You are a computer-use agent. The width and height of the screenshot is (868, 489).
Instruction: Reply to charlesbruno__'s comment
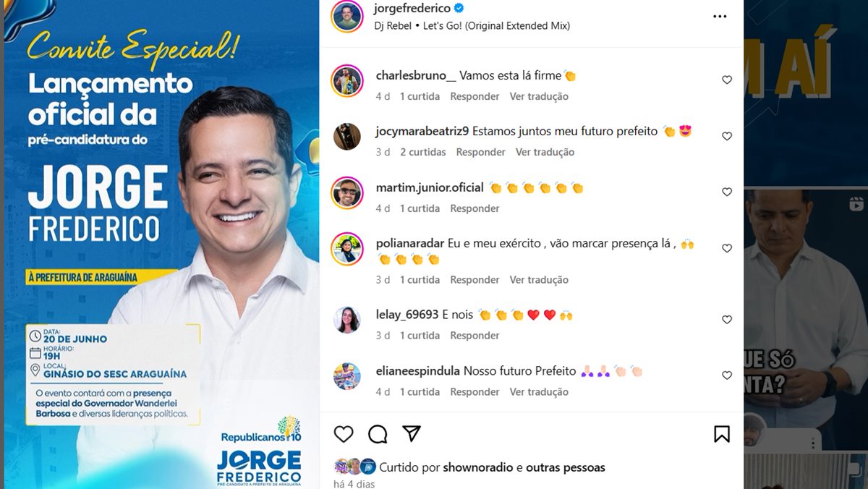pos(475,96)
